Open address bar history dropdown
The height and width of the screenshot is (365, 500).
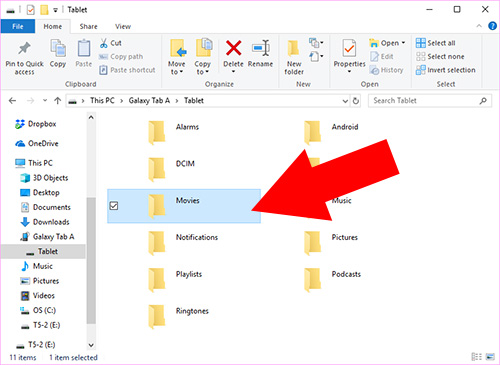pos(345,101)
